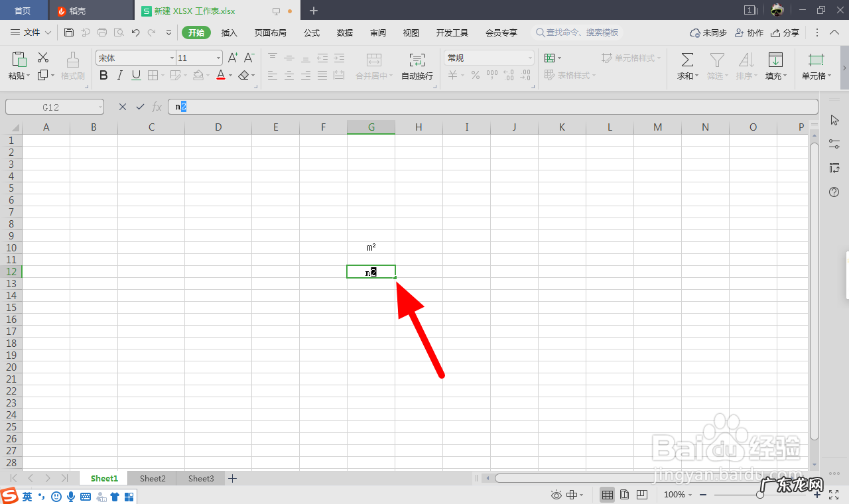849x504 pixels.
Task: Apply italic formatting with the I icon
Action: [x=120, y=75]
